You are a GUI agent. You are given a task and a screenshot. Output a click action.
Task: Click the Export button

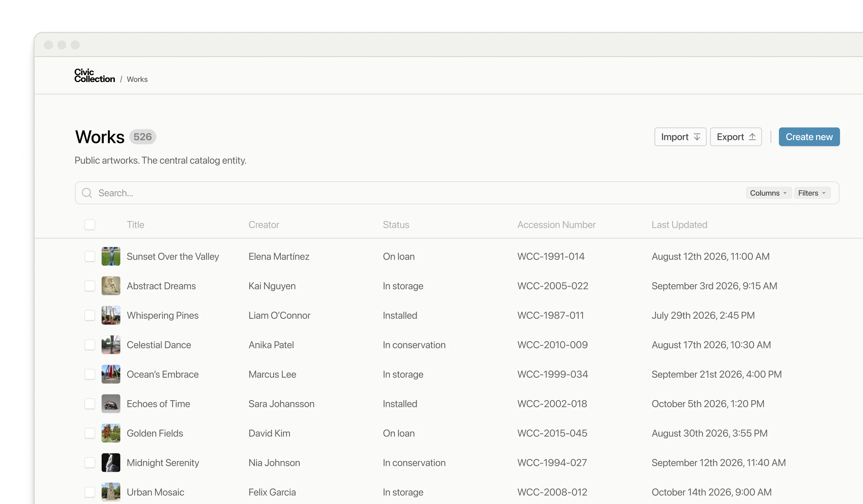[735, 137]
